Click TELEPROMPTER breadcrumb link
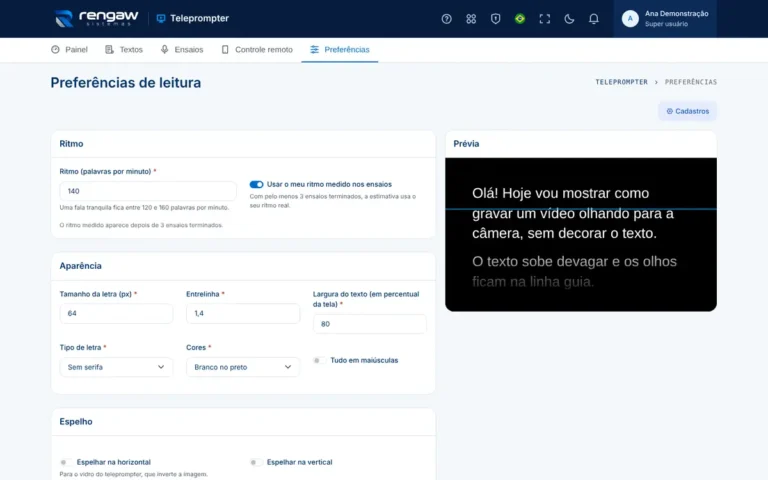 point(621,82)
